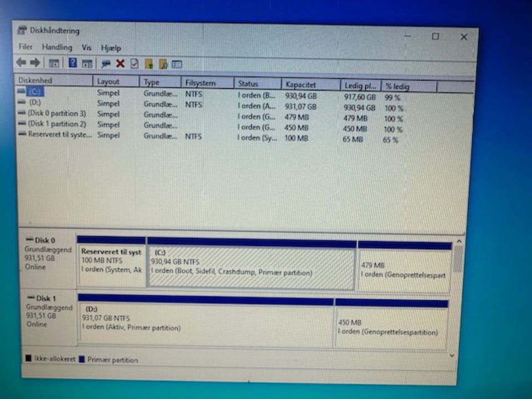Image resolution: width=532 pixels, height=399 pixels.
Task: Open the Handling menu
Action: click(x=57, y=47)
